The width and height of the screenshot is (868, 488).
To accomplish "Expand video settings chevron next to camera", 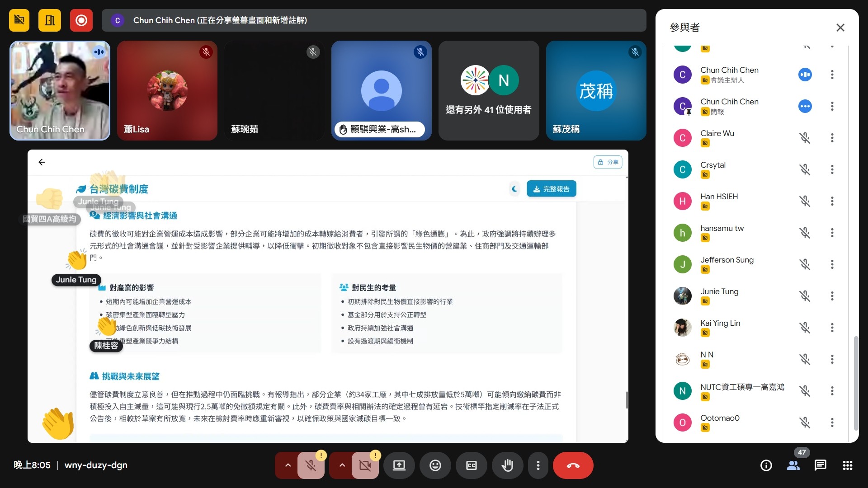I will [342, 465].
